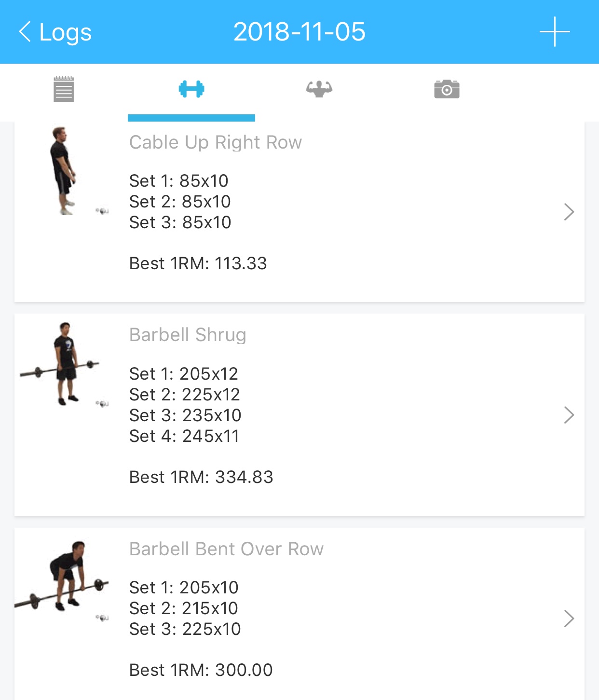Expand Barbell Bent Over Row details chevron
The height and width of the screenshot is (700, 599).
pos(569,618)
